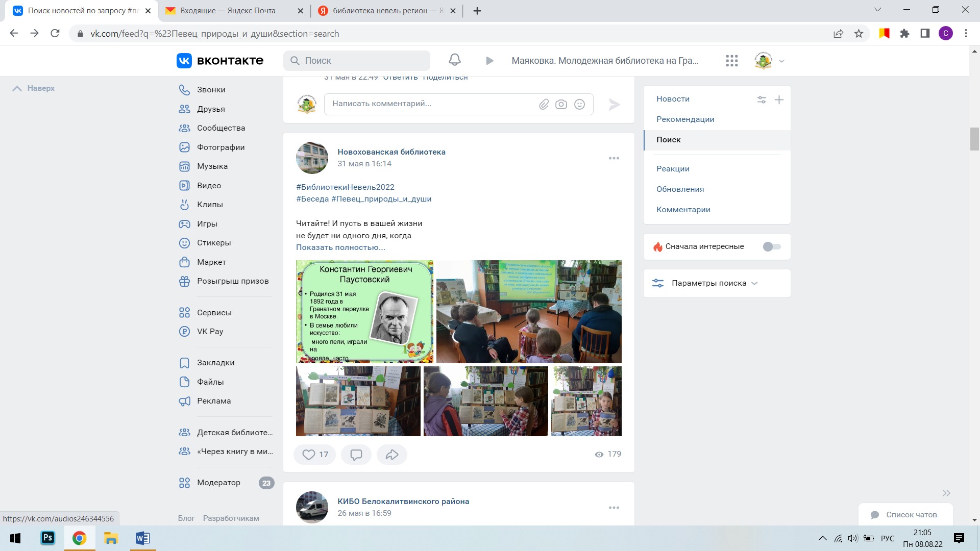Viewport: 980px width, 551px height.
Task: Like the Новохованская библиотека post
Action: (315, 455)
